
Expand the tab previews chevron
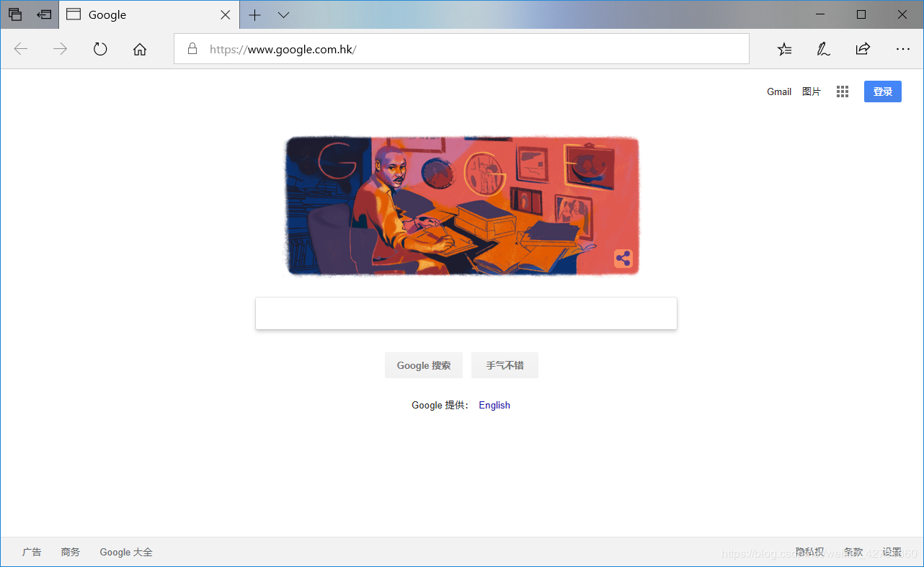coord(284,14)
